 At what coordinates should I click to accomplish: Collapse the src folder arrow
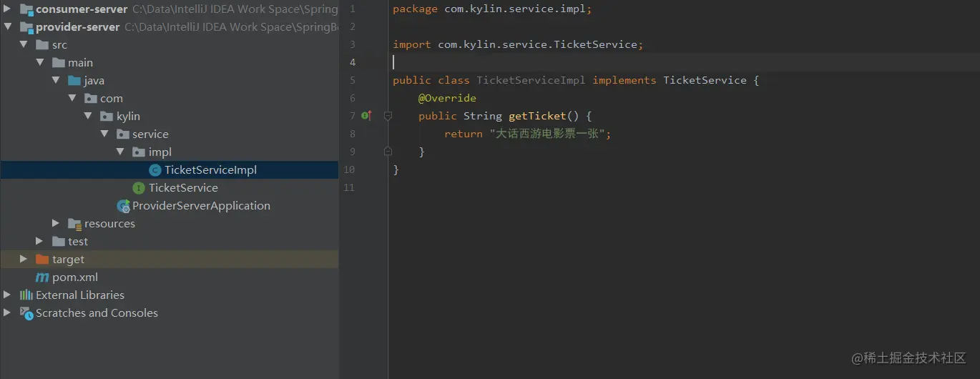click(x=24, y=45)
